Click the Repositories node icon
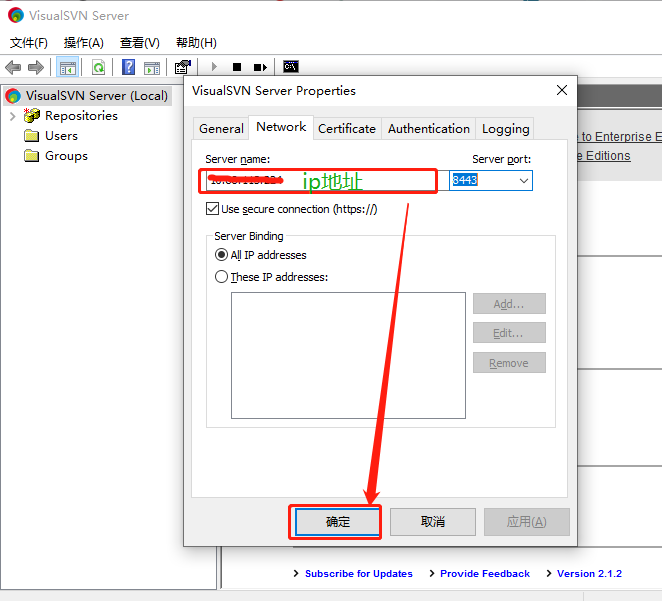662x601 pixels. click(x=32, y=115)
